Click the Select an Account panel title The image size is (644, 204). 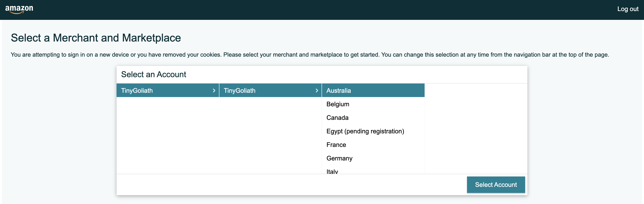pos(154,74)
